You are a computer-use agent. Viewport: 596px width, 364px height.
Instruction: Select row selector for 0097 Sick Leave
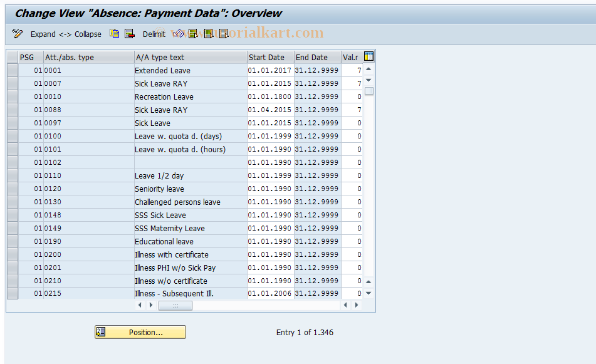click(13, 123)
